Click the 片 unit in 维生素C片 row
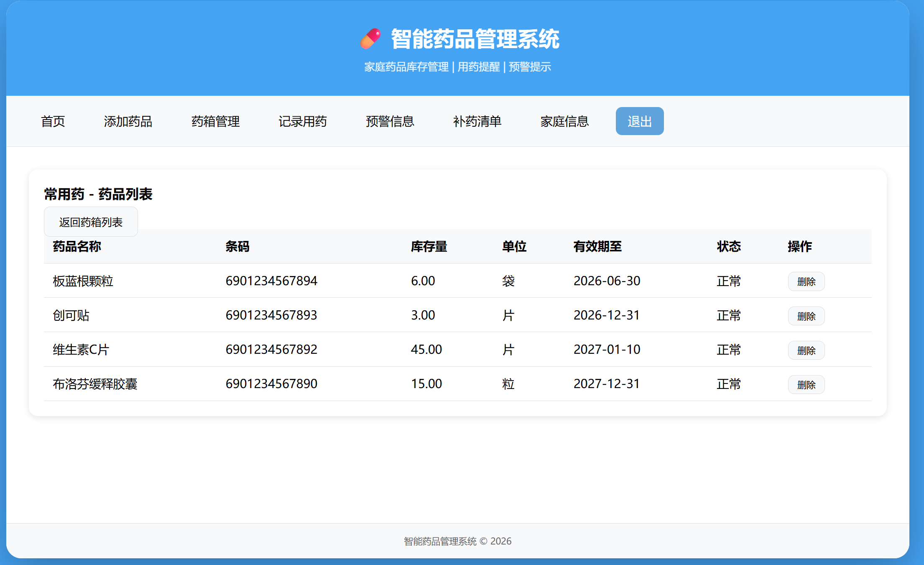The width and height of the screenshot is (924, 565). pyautogui.click(x=508, y=350)
